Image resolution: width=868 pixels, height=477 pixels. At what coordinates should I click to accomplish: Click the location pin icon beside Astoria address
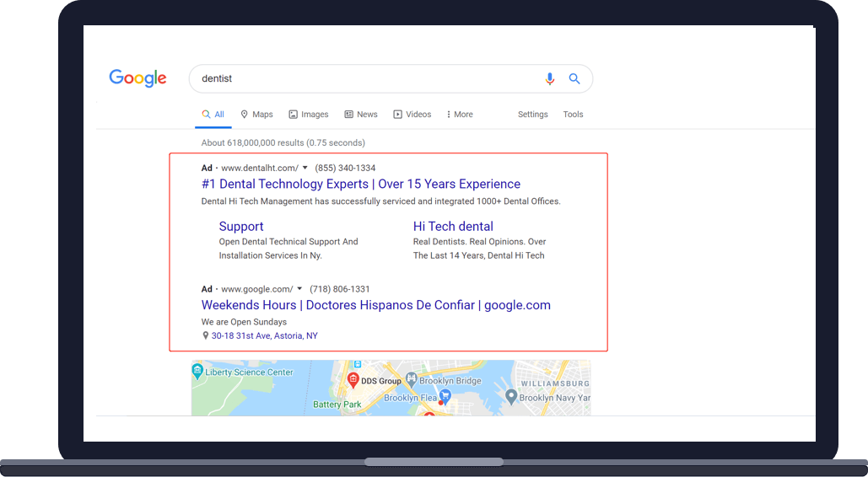pos(205,336)
